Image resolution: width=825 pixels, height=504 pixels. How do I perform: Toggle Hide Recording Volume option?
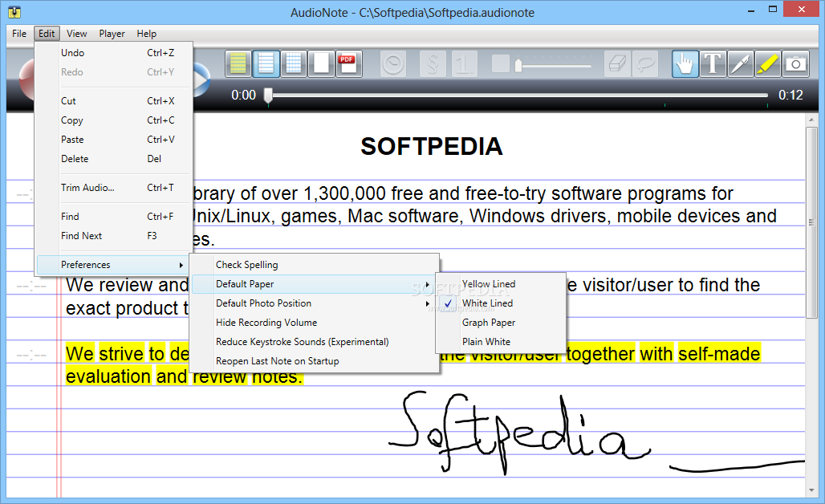pyautogui.click(x=314, y=323)
